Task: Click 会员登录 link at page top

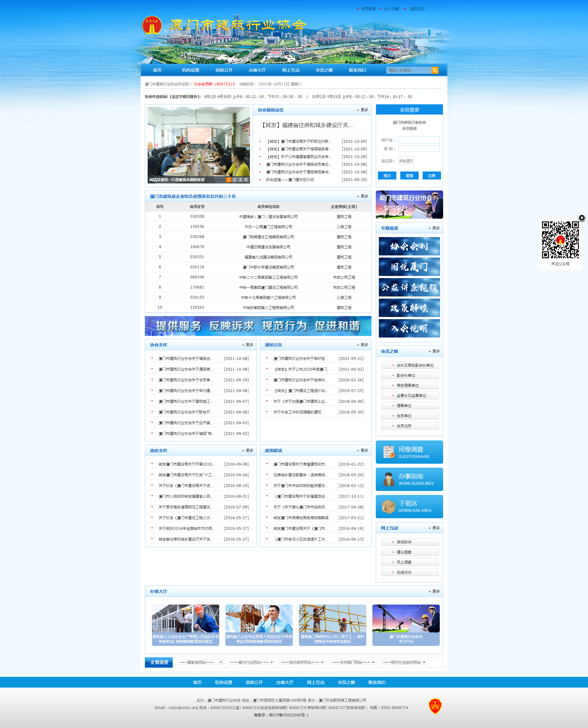Action: 368,9
